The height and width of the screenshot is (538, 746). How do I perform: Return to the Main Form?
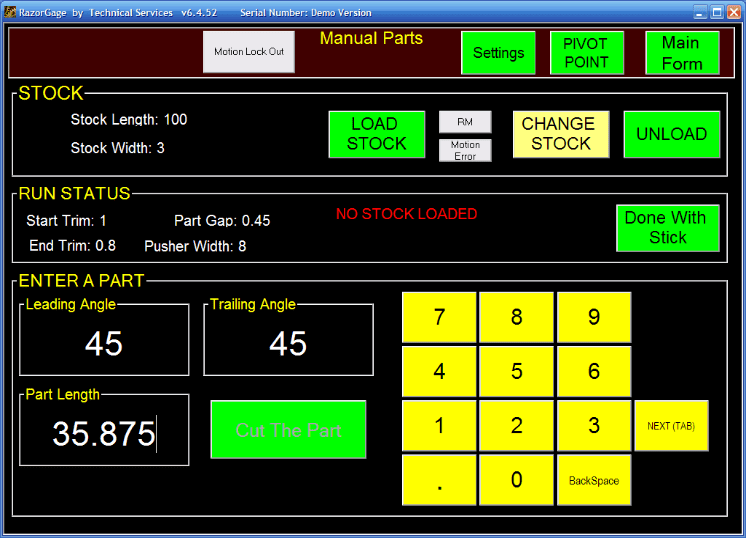(x=681, y=53)
